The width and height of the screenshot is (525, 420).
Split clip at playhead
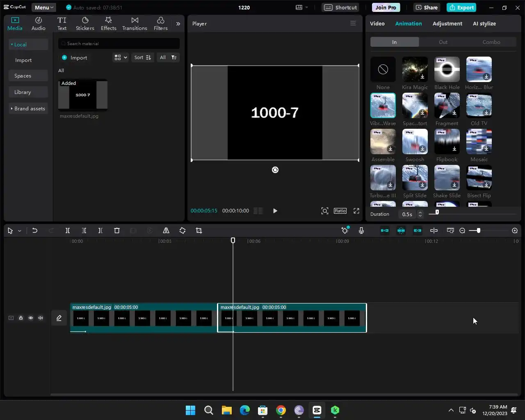coord(68,231)
